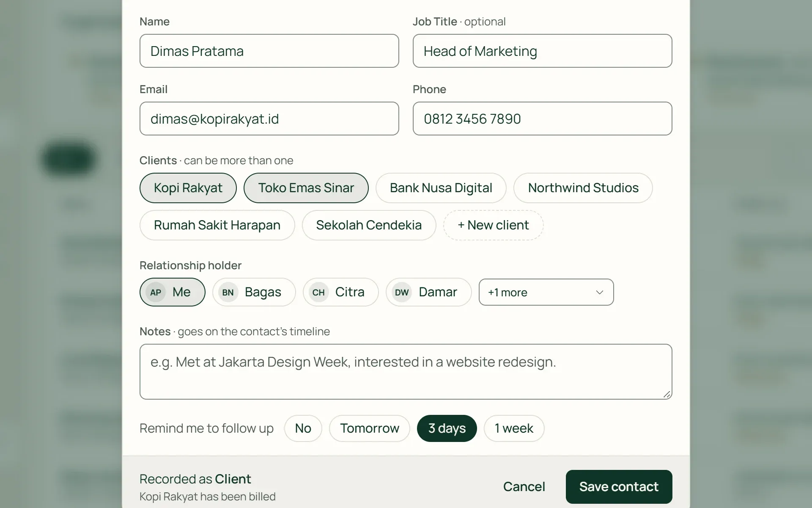Click the "Kopi Rakyat has been billed" text
This screenshot has height=508, width=812.
coord(207,497)
